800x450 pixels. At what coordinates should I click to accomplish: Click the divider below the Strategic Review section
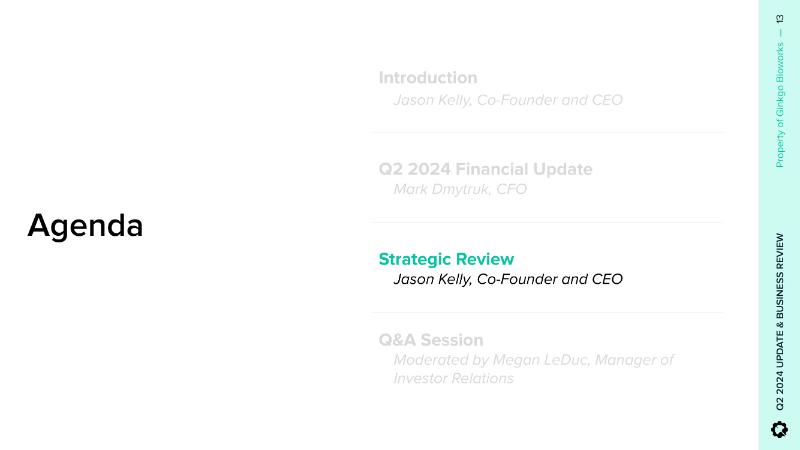[x=548, y=312]
